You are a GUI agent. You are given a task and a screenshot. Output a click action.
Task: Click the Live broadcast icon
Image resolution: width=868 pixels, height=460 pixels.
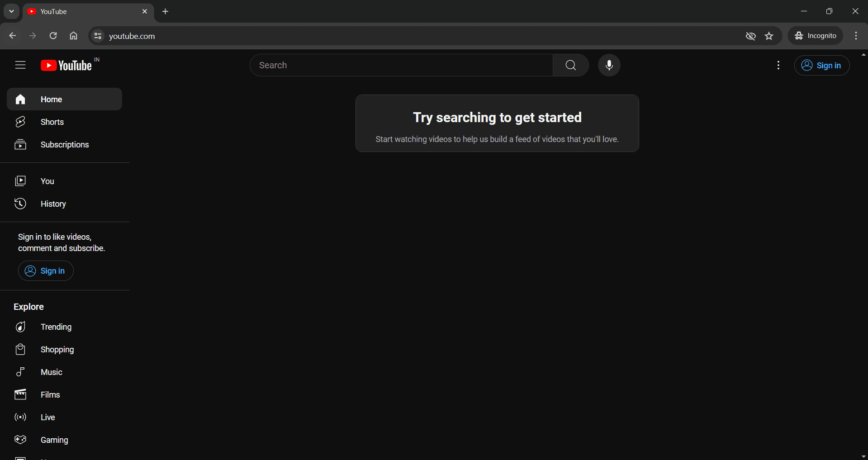(20, 417)
